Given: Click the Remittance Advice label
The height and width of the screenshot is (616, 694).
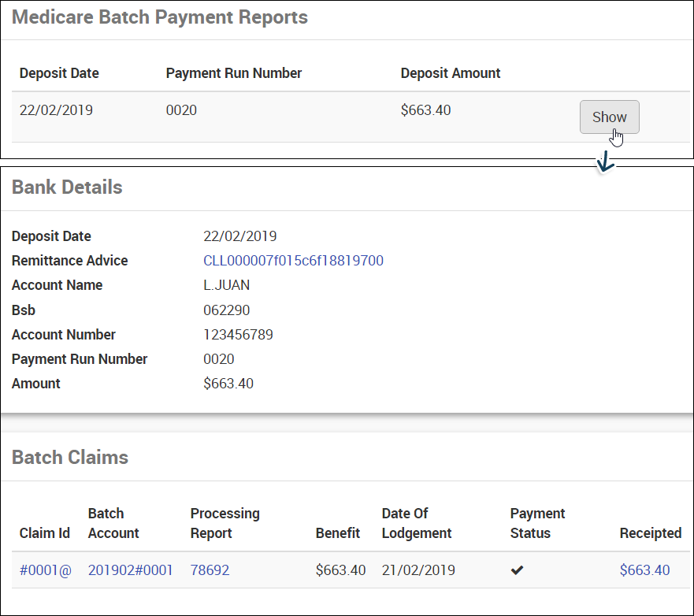Looking at the screenshot, I should point(69,261).
